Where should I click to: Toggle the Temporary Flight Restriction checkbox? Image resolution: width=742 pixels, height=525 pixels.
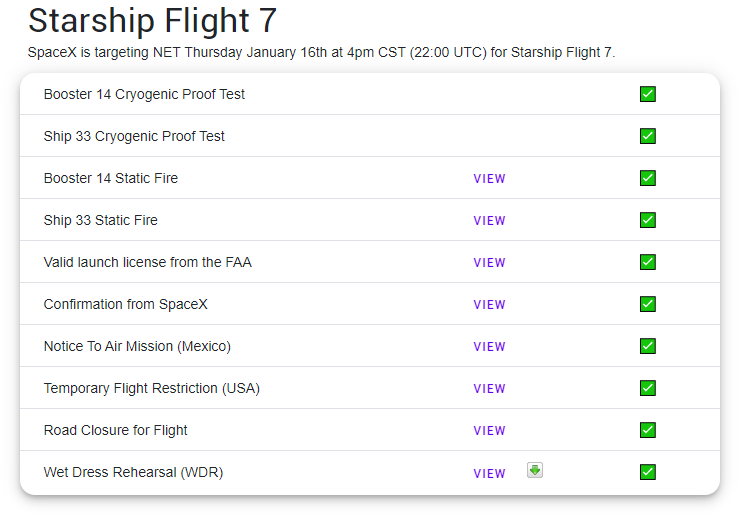coord(648,388)
